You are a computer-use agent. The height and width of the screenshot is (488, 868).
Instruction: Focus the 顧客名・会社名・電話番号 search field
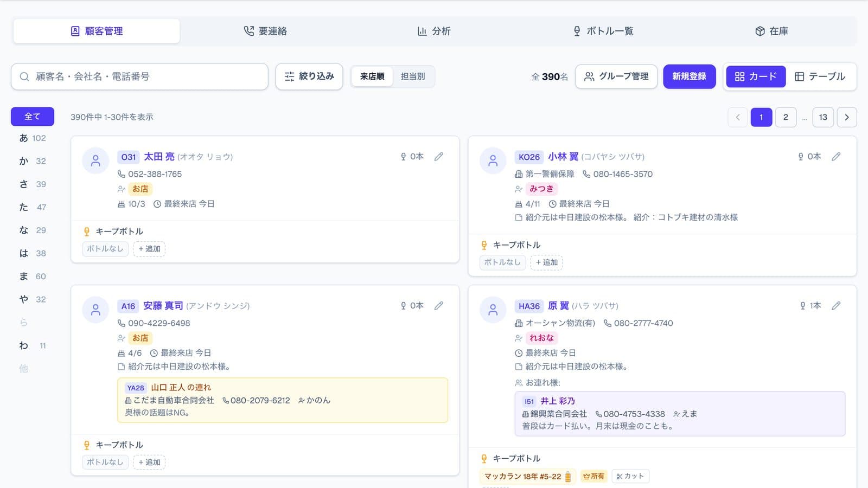[139, 76]
